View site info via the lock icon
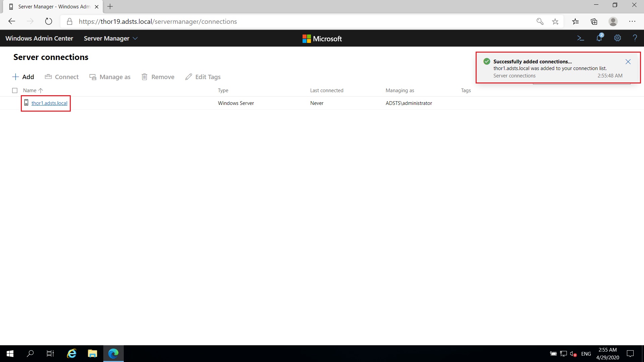The width and height of the screenshot is (644, 362). 69,21
